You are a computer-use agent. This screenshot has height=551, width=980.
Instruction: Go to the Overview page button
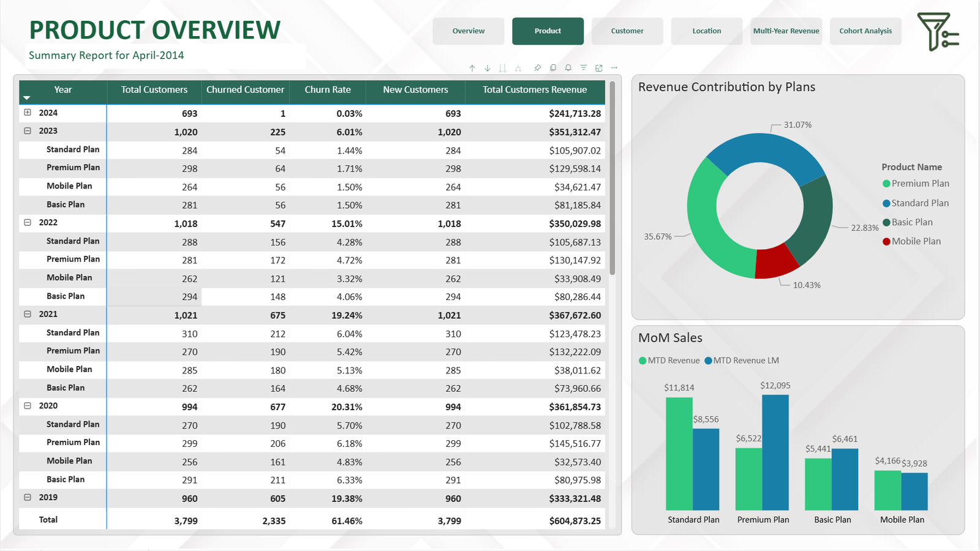click(469, 31)
